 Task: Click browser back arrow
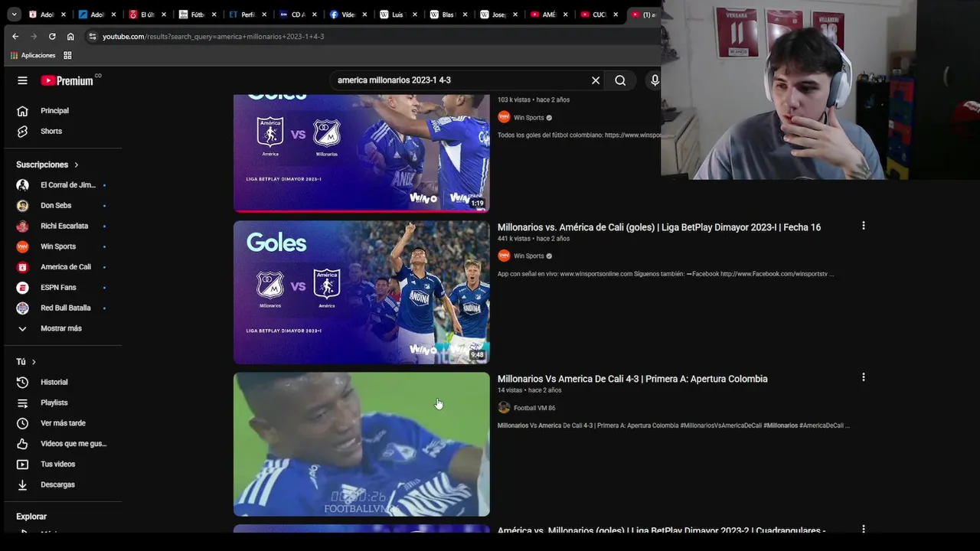(15, 36)
